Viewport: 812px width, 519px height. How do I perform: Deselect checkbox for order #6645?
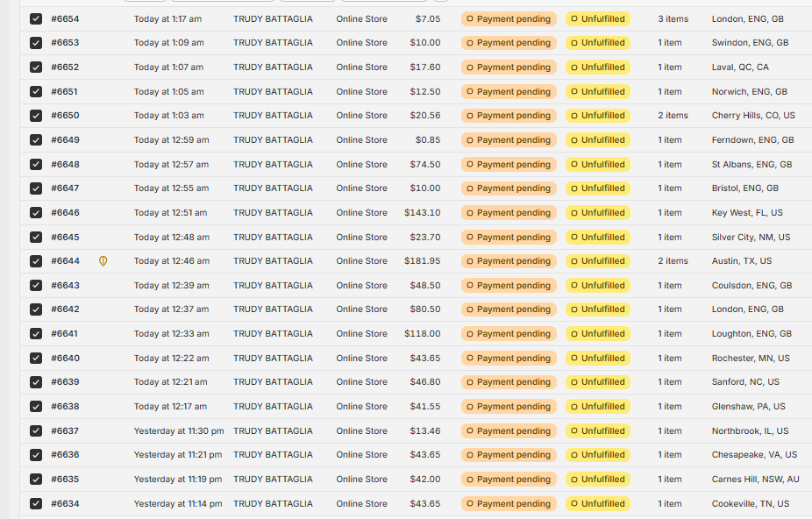tap(36, 238)
